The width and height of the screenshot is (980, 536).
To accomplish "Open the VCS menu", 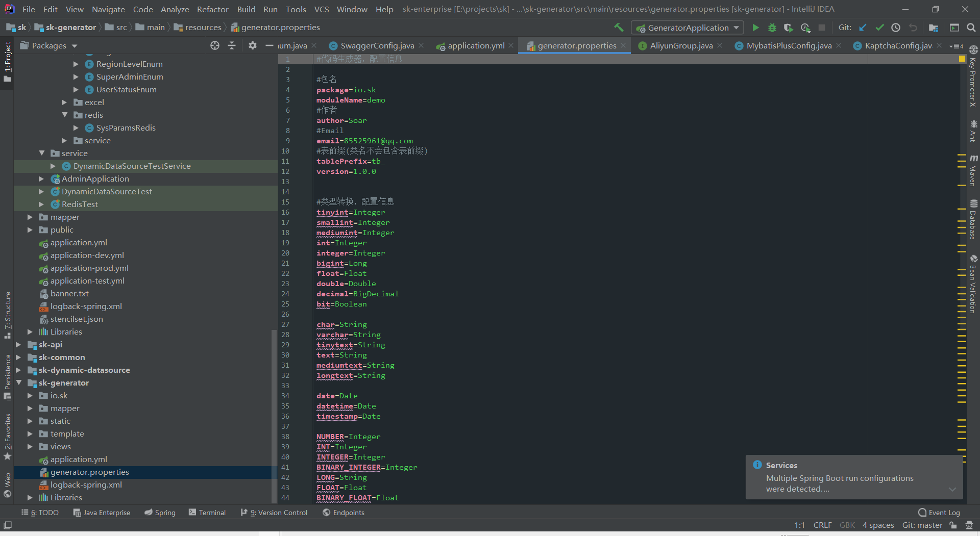I will 322,9.
